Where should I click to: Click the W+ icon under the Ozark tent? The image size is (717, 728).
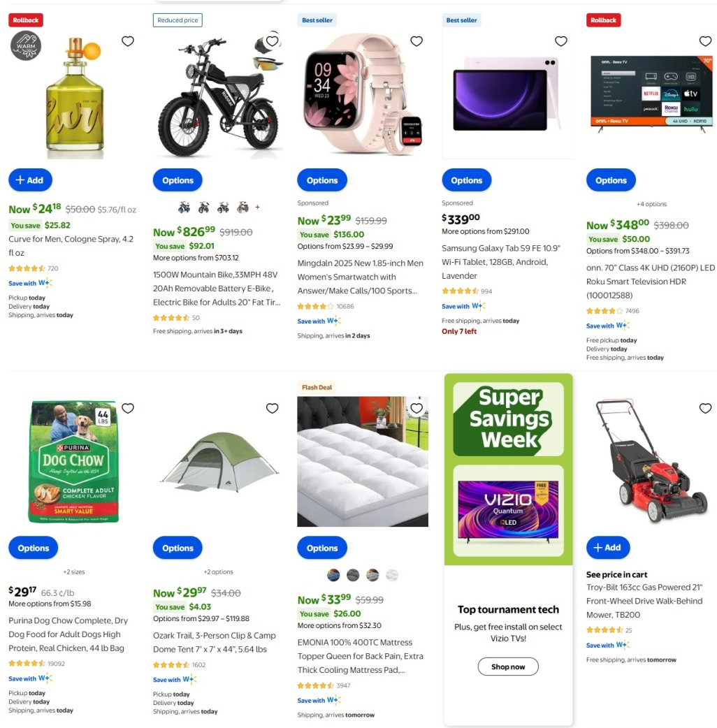pyautogui.click(x=190, y=678)
